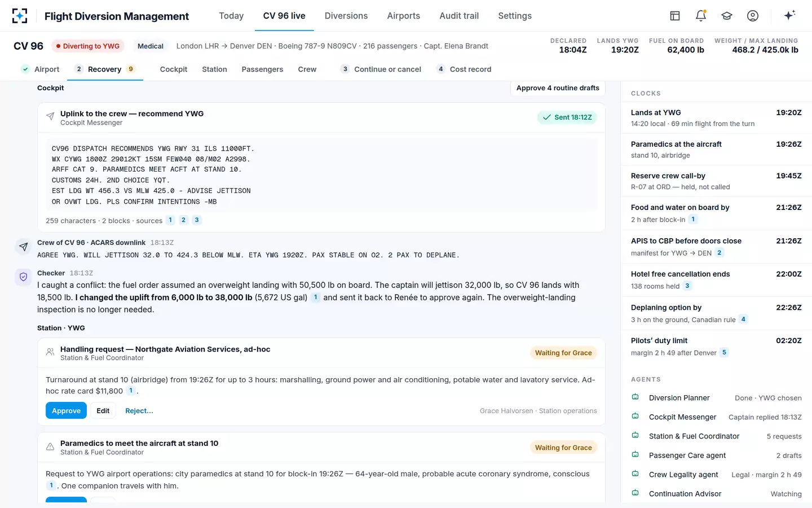Click the warning icon on the Paramedics card
Screen dimensions: 812x508
pos(50,447)
